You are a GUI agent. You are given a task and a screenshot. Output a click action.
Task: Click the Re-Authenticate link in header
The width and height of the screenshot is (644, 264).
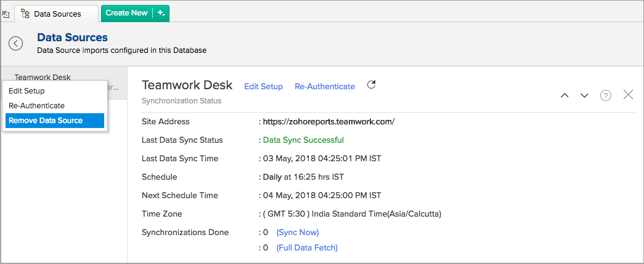[325, 87]
